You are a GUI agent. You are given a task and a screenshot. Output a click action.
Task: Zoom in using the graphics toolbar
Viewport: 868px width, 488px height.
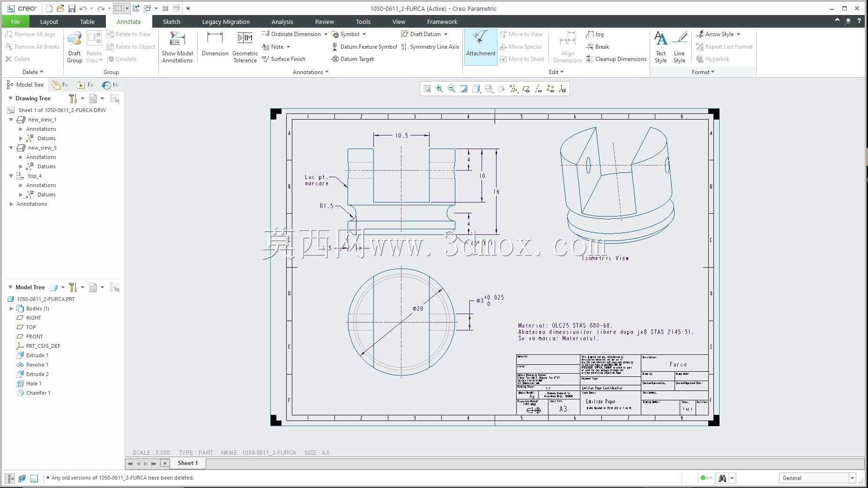point(439,89)
